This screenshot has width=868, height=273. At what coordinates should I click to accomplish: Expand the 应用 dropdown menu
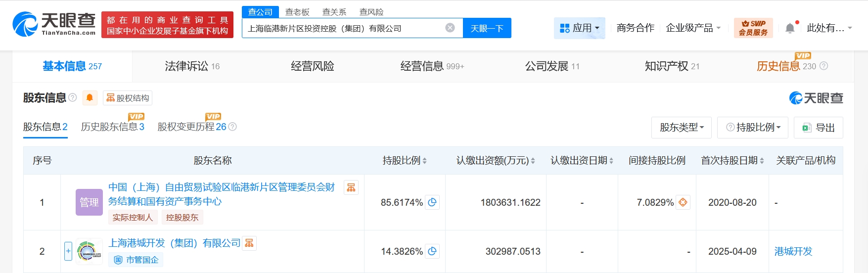tap(579, 28)
